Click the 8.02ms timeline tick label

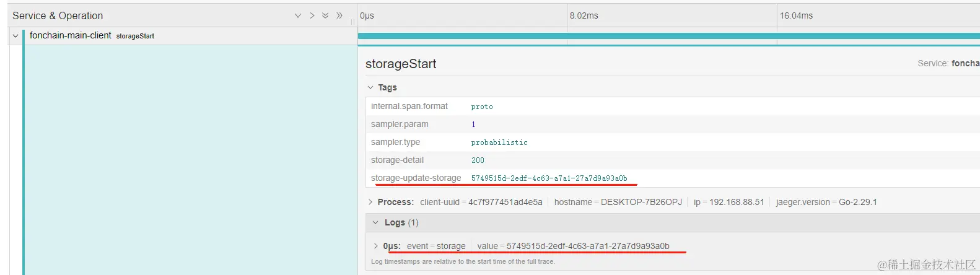click(584, 15)
